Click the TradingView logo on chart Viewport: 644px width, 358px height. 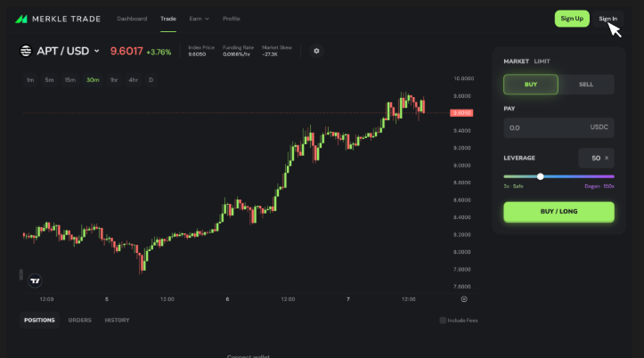(x=35, y=281)
